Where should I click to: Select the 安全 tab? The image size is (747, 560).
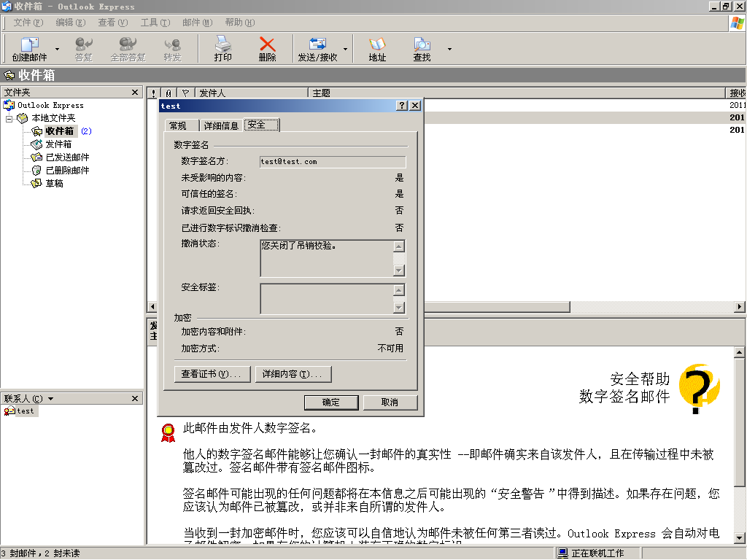pos(261,125)
